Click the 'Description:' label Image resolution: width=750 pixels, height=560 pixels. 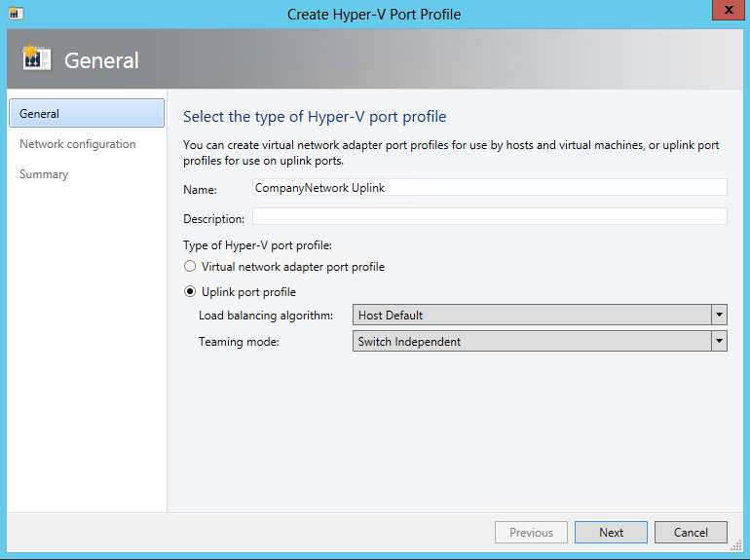pos(214,219)
